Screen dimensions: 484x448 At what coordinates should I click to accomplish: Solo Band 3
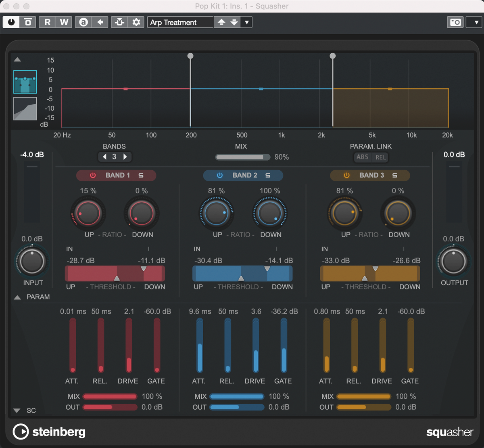(395, 175)
